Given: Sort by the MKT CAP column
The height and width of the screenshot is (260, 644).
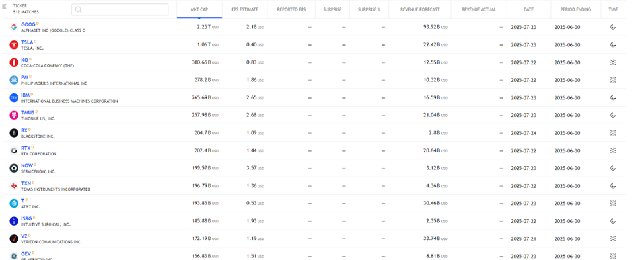Looking at the screenshot, I should click(x=199, y=9).
